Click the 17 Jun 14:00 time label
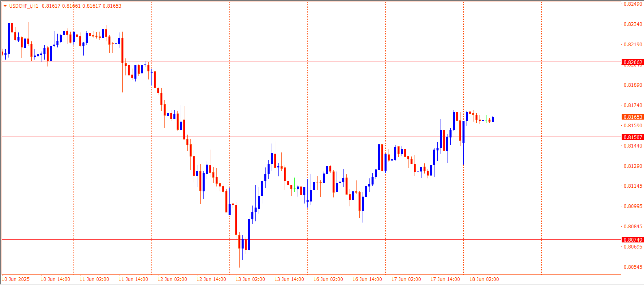The height and width of the screenshot is (285, 644). click(x=445, y=279)
